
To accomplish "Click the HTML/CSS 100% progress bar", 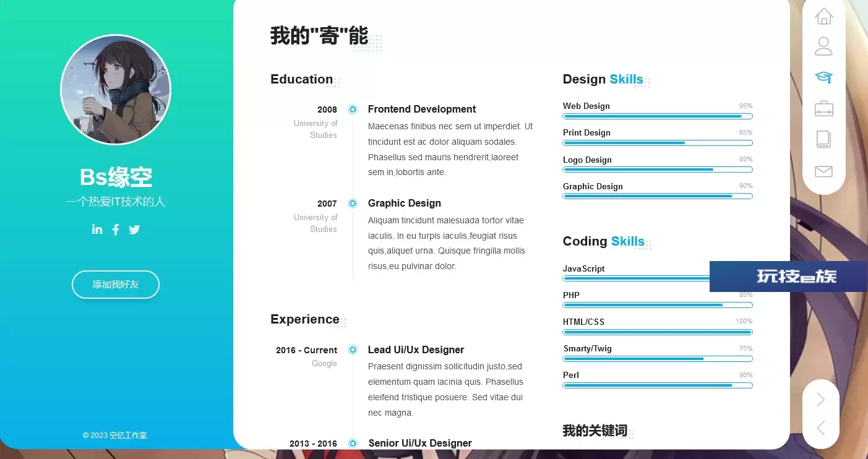I will [x=658, y=332].
